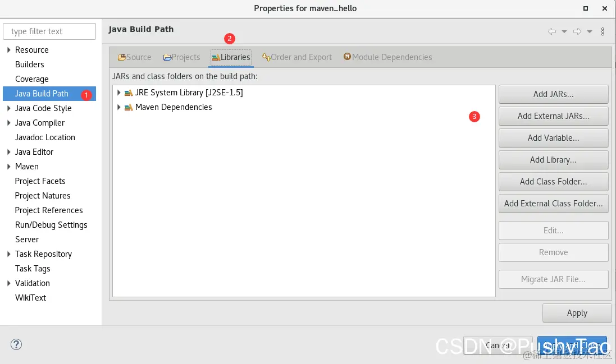
Task: Open the three-dot view menu icon
Action: pos(603,31)
